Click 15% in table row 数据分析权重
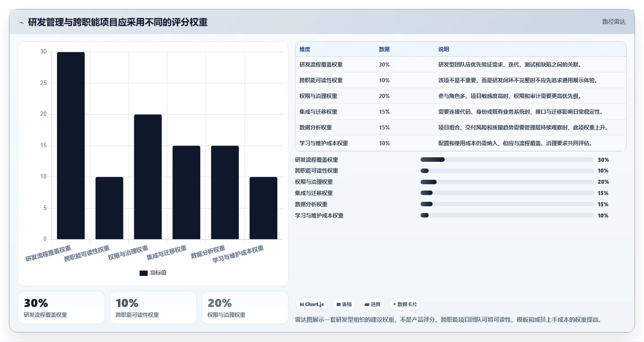Screen dimensions: 644x342 click(x=384, y=128)
